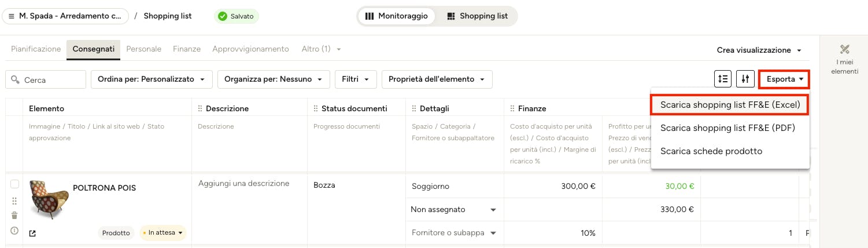Switch to Shopping list view toggle
Image resolution: width=868 pixels, height=248 pixels.
coord(477,16)
